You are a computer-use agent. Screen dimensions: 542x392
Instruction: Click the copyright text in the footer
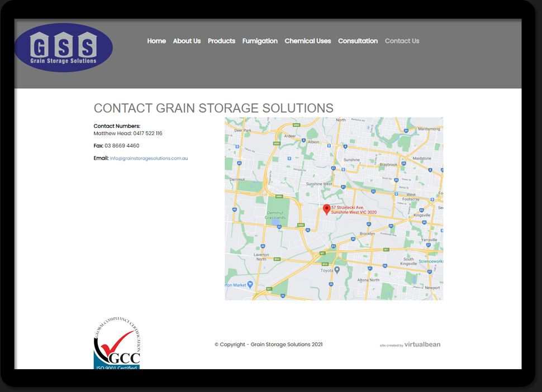pyautogui.click(x=268, y=345)
